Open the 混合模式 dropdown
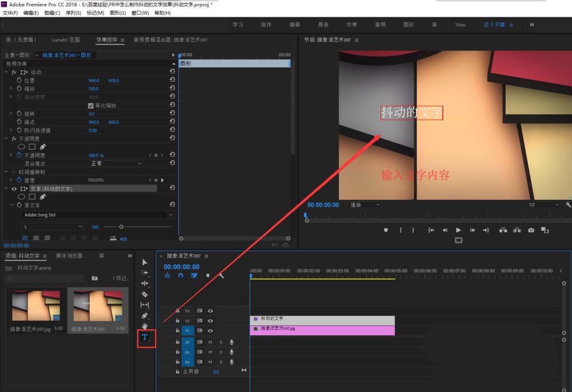572x392 pixels. click(116, 163)
